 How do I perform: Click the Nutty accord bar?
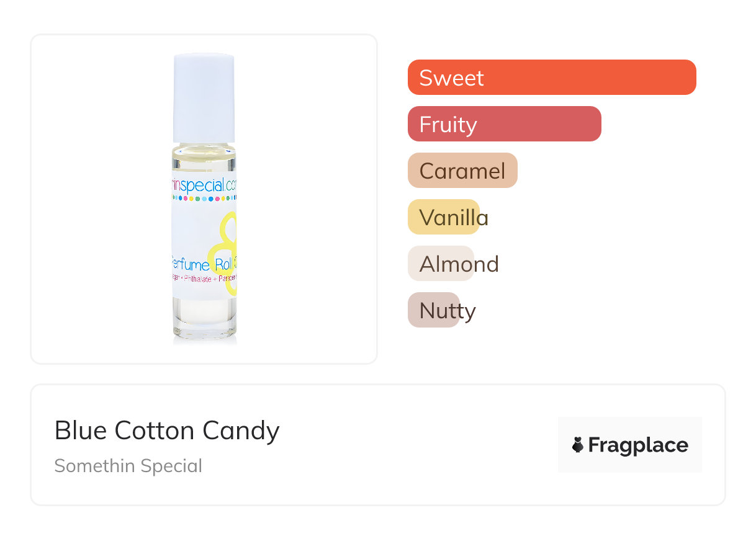[434, 310]
